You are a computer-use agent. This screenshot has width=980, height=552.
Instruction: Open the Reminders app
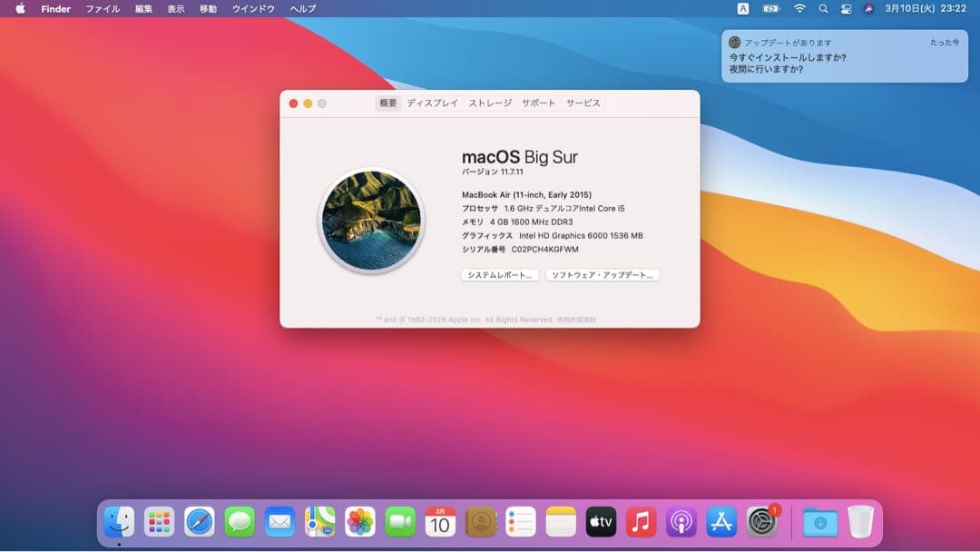(520, 522)
